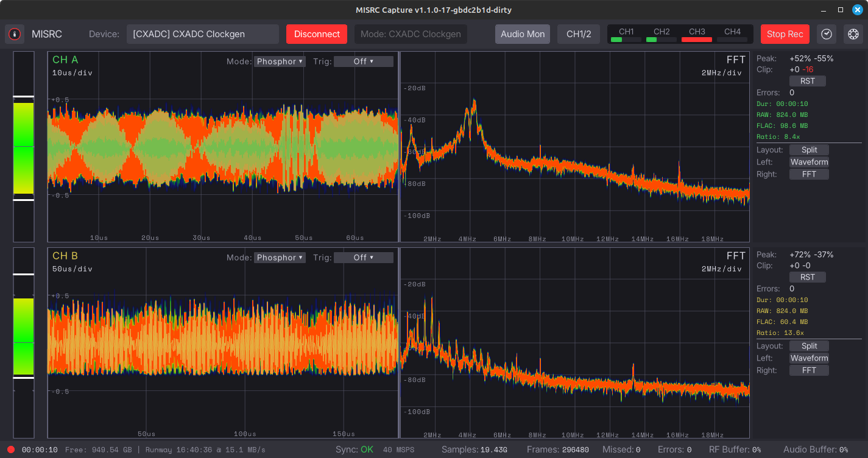Screen dimensions: 868x458
Task: Click the Mode: CXADC Clockgen field
Action: (x=411, y=34)
